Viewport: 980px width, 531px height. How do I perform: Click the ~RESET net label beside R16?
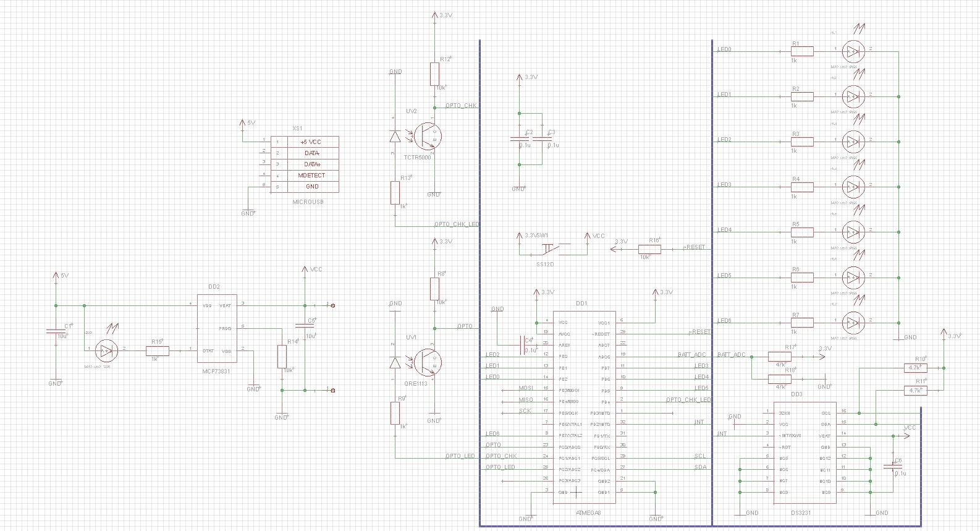pos(694,247)
